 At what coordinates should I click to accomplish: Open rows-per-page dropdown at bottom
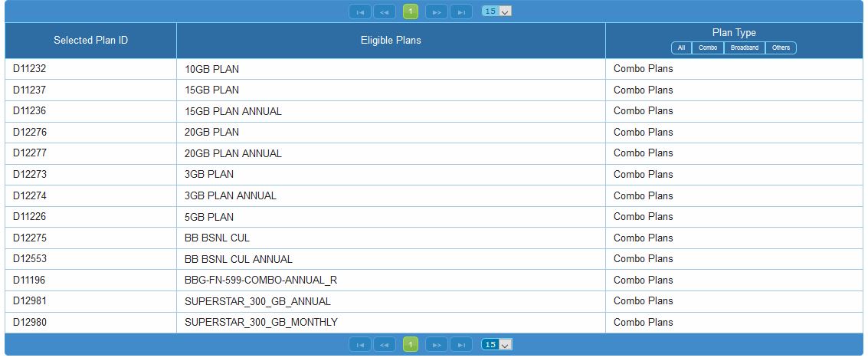point(496,345)
